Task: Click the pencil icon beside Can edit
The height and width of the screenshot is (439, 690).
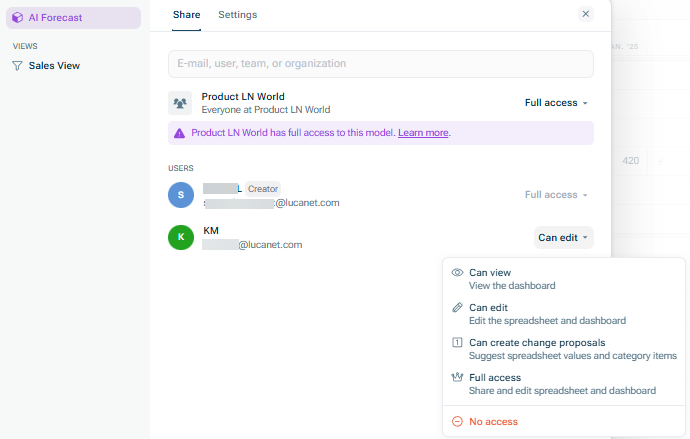Action: (x=457, y=307)
